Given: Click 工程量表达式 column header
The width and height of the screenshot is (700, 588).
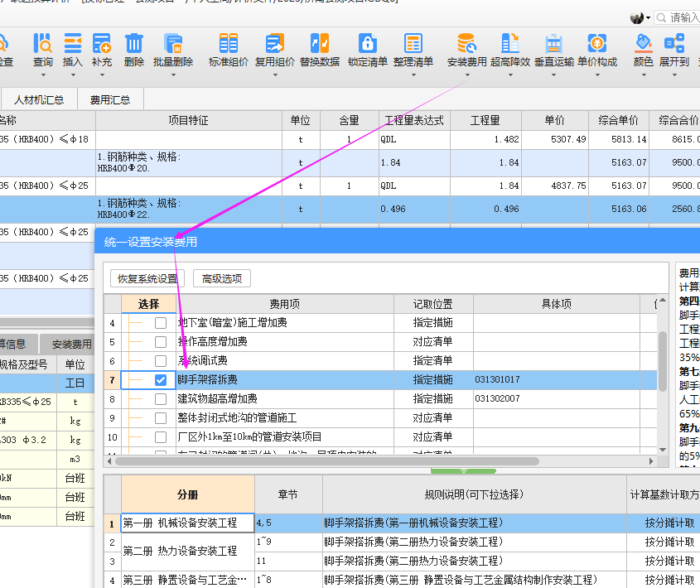Looking at the screenshot, I should click(x=414, y=120).
